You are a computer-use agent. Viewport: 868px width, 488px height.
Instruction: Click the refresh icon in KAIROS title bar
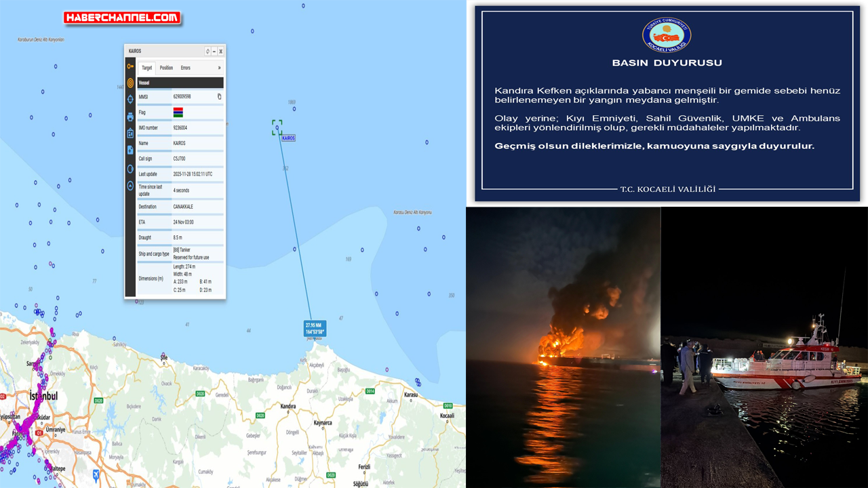pos(208,52)
